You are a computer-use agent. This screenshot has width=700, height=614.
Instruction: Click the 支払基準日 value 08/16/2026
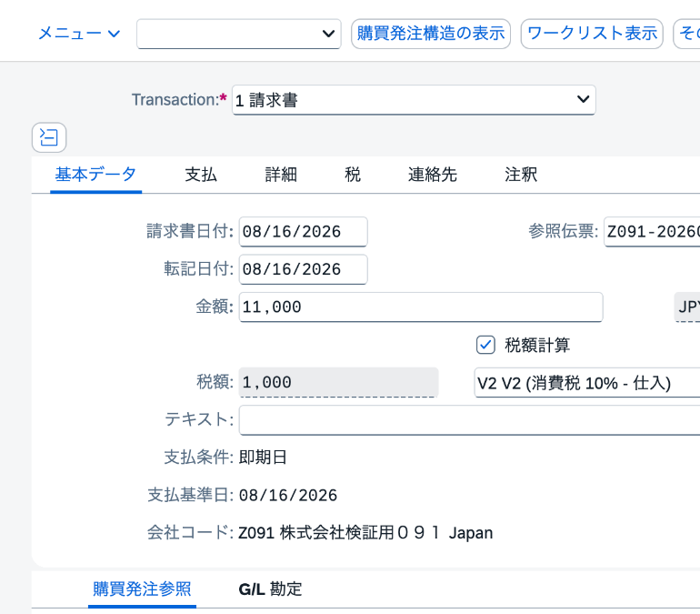click(288, 496)
